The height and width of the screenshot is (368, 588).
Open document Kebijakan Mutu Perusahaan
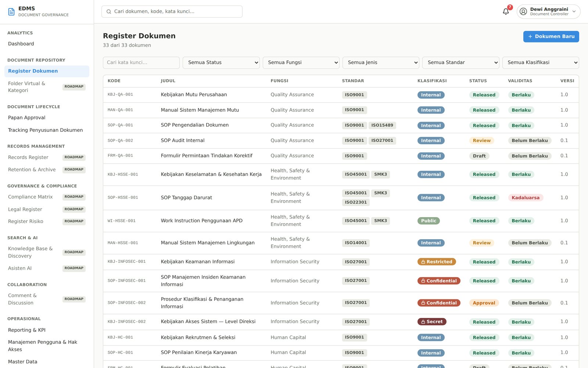[x=194, y=95]
